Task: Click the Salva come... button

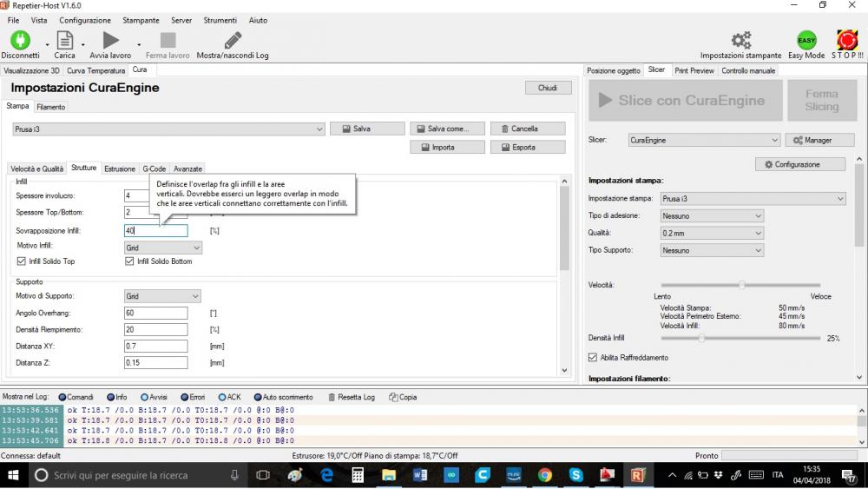Action: [x=446, y=129]
